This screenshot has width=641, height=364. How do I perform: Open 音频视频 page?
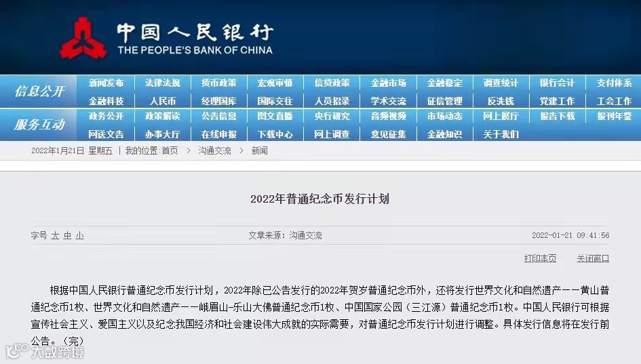pyautogui.click(x=389, y=117)
